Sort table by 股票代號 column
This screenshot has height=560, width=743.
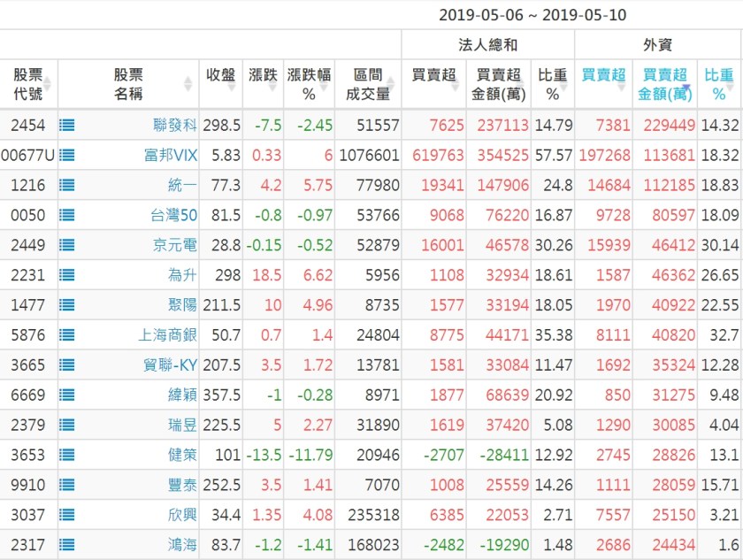click(x=28, y=84)
